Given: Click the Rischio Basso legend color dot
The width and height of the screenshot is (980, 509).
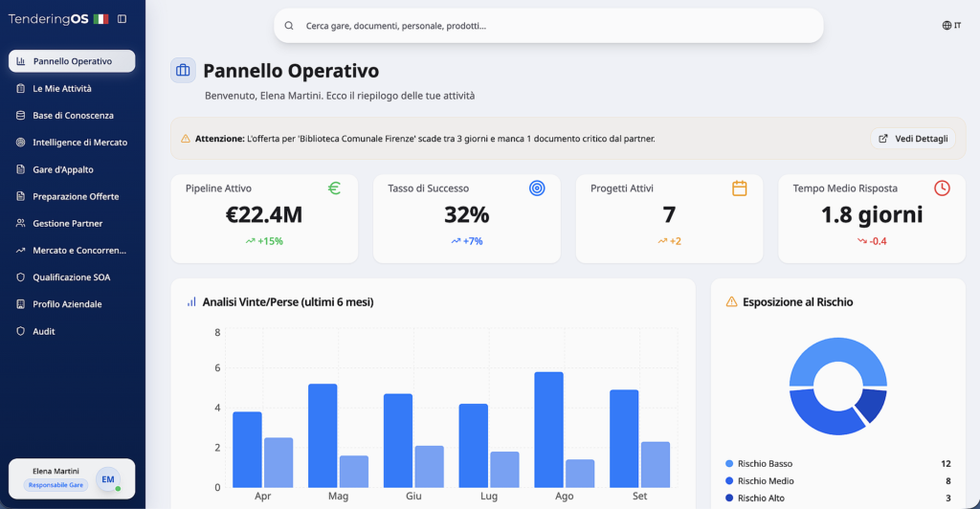Looking at the screenshot, I should coord(729,464).
